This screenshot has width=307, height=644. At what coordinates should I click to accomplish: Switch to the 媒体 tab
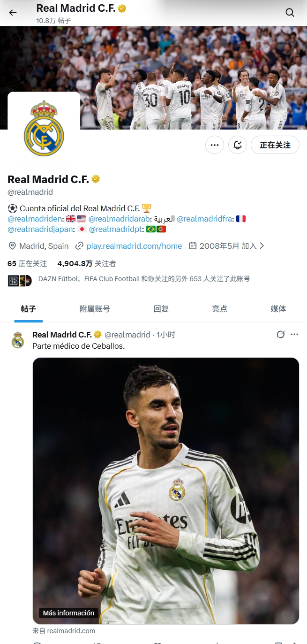[x=278, y=309]
